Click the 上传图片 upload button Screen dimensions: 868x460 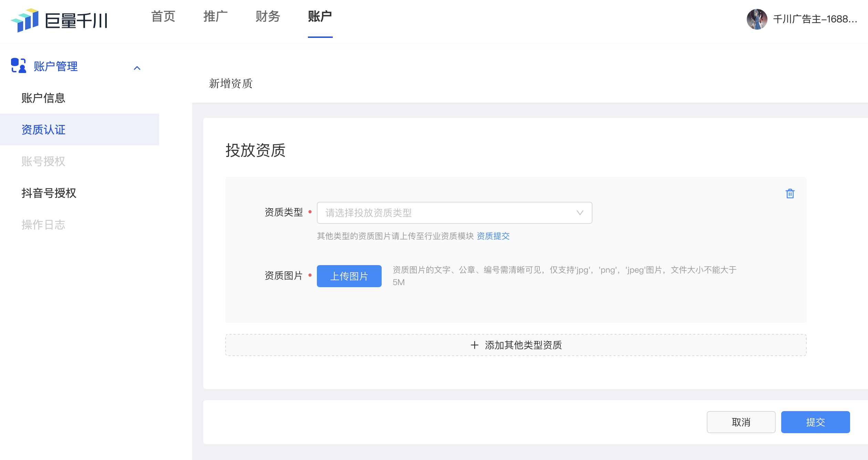(x=349, y=276)
